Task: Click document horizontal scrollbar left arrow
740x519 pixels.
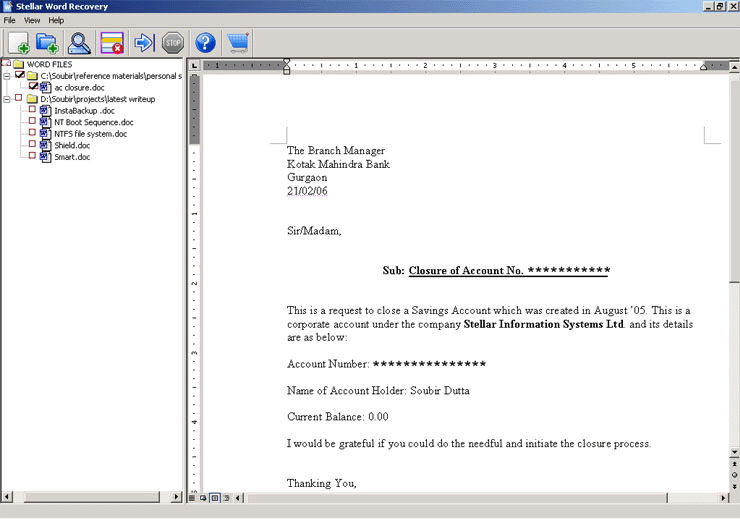Action: [238, 498]
